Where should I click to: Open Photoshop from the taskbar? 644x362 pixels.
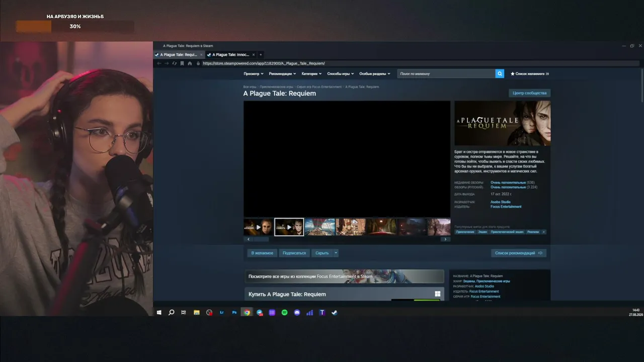(x=234, y=312)
